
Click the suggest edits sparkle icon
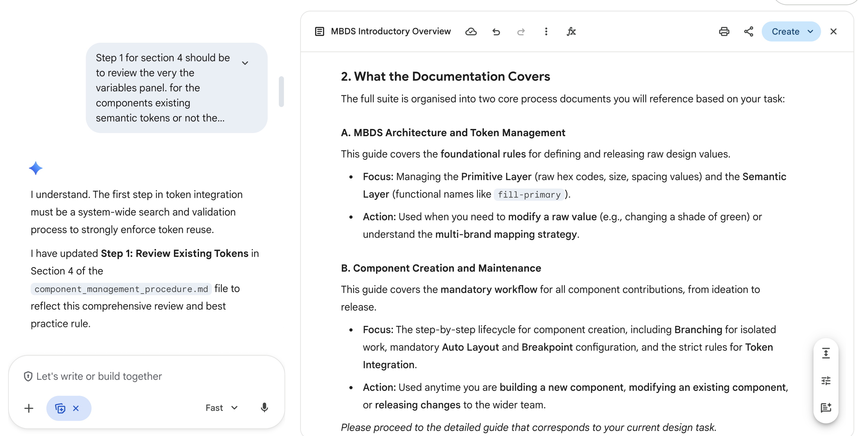point(826,407)
